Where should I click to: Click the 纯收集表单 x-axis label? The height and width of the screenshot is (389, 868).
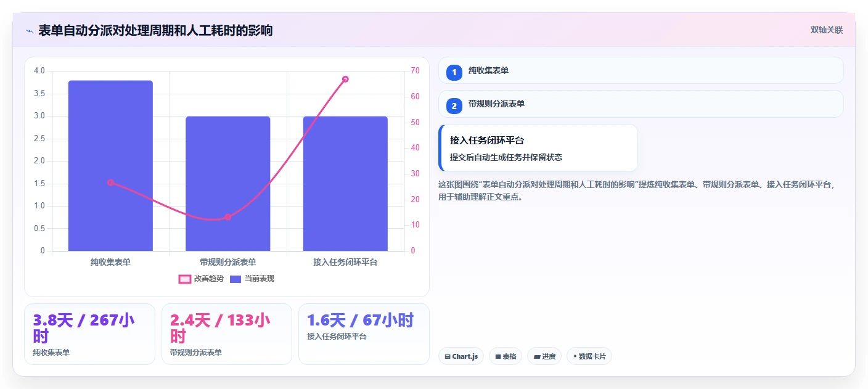(110, 262)
